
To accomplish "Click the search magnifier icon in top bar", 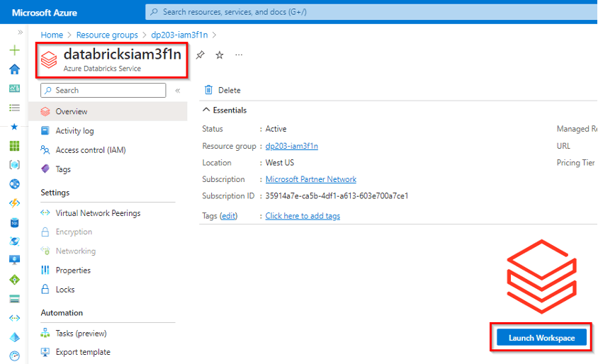I will click(154, 12).
